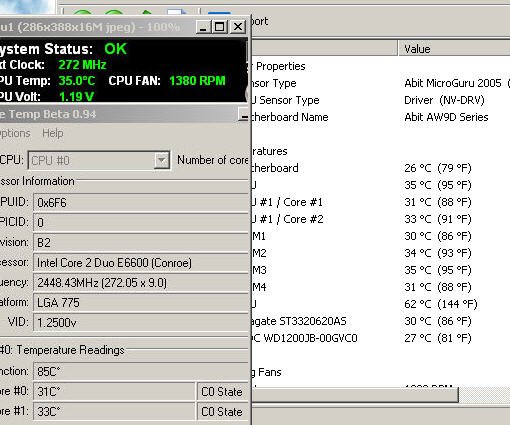
Task: Select the Abit AW9D Series motherboard value
Action: tap(446, 117)
